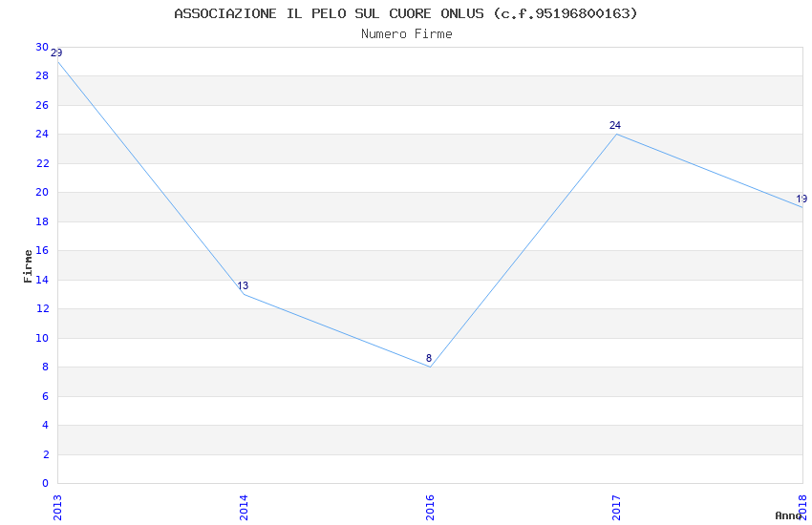Click the y-axis value 30
The width and height of the screenshot is (812, 525).
(42, 47)
